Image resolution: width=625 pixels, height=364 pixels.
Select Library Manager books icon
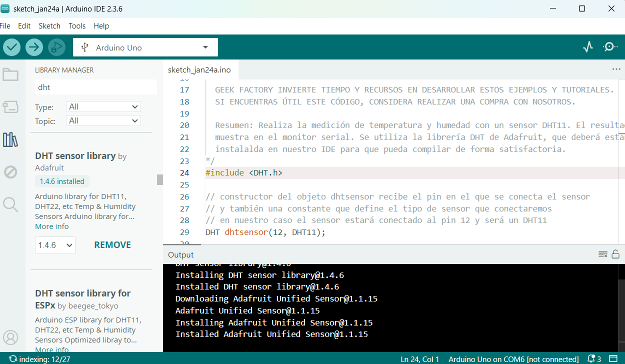(x=10, y=139)
